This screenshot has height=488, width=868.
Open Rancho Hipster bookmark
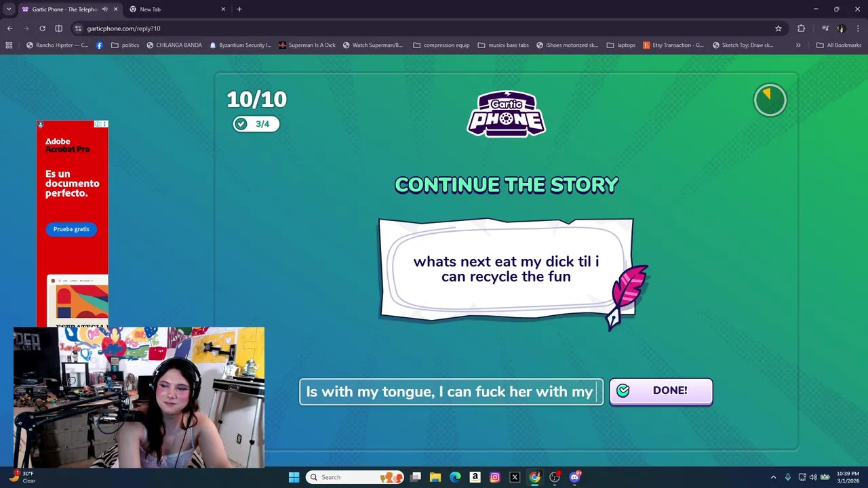(x=57, y=45)
